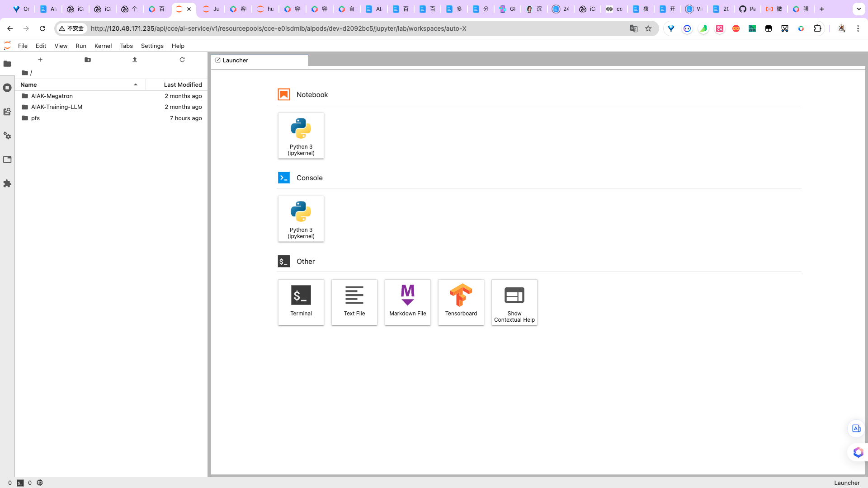This screenshot has height=488, width=868.
Task: Open Running Terminals and Kernels sidebar icon
Action: tap(7, 88)
